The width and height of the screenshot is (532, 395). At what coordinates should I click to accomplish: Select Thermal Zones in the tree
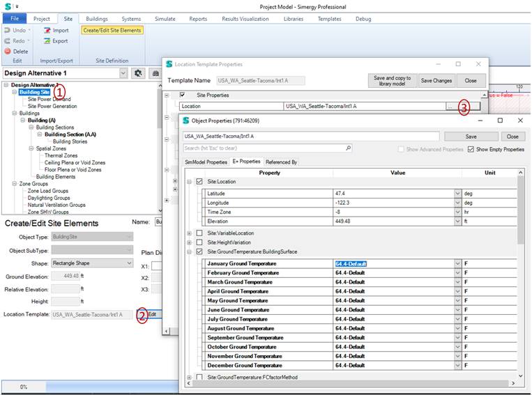(61, 155)
